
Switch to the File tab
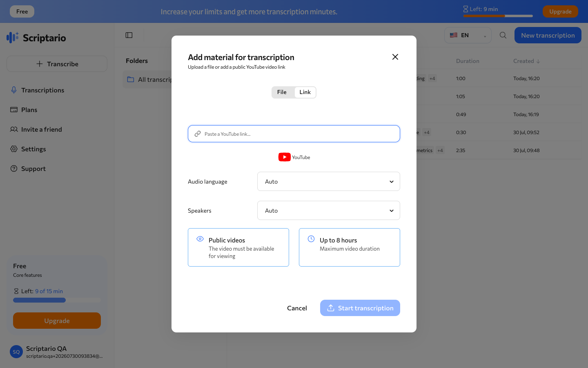pos(282,92)
